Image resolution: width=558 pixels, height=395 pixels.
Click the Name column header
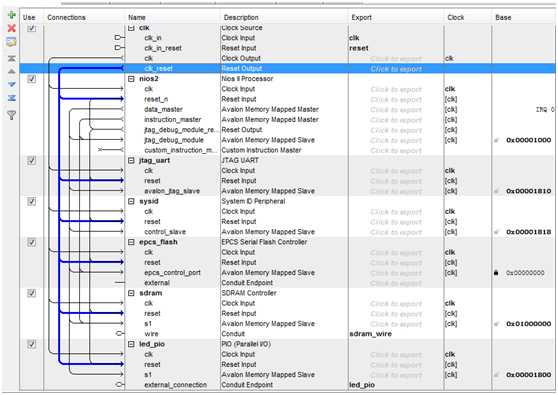pos(137,17)
